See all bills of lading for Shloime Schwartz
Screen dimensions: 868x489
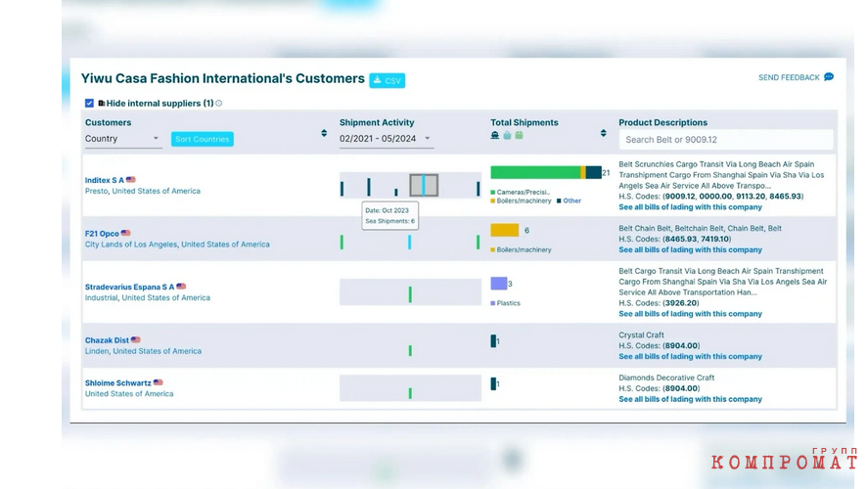coord(690,399)
